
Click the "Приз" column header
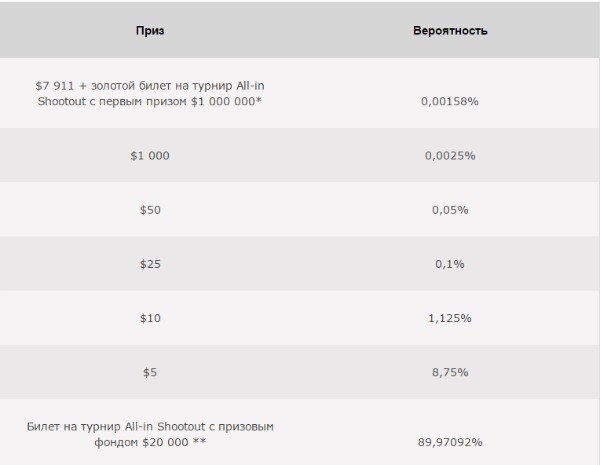150,31
